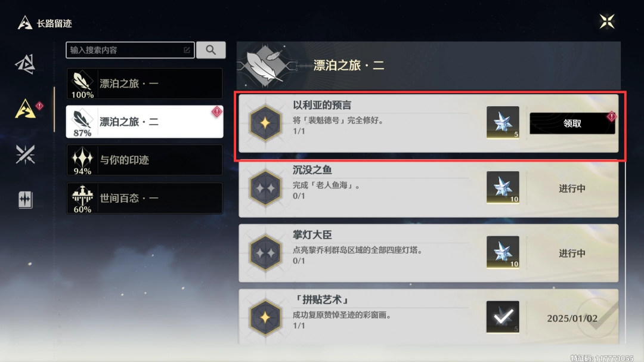Click the search magnifier button
644x362 pixels.
pos(210,50)
